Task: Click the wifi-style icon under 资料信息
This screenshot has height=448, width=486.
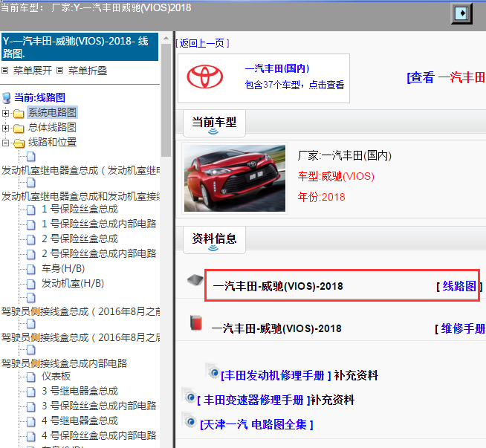Action: (x=213, y=248)
